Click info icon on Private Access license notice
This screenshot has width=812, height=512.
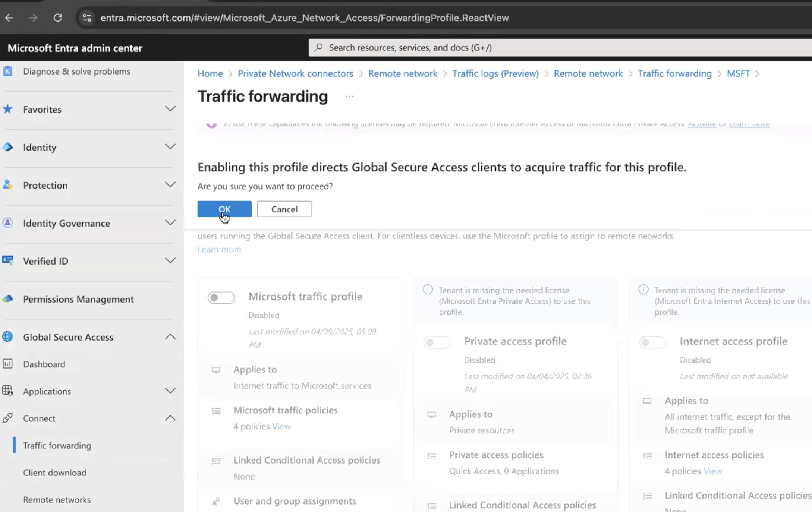pos(428,290)
